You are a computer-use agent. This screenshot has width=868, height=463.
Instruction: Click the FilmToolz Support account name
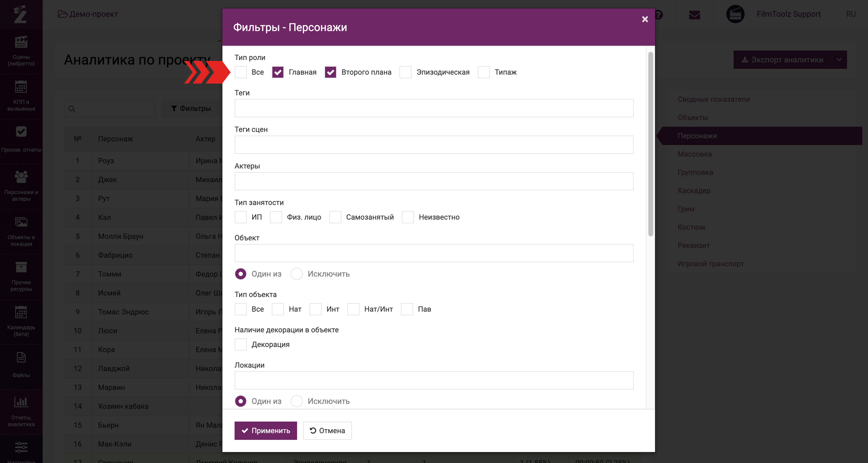pos(788,14)
